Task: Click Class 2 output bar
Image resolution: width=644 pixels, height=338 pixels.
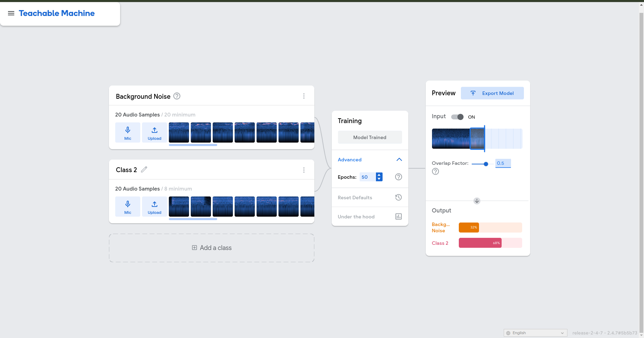Action: coord(490,243)
